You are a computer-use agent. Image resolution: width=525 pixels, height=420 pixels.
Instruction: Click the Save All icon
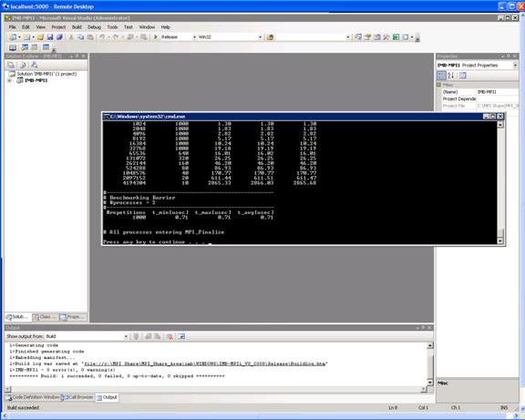pyautogui.click(x=59, y=36)
